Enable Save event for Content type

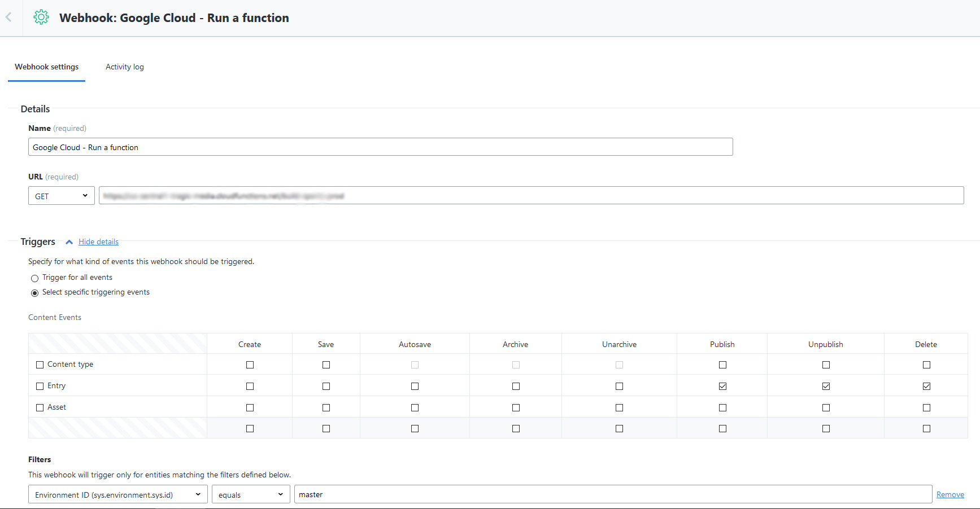click(x=326, y=365)
